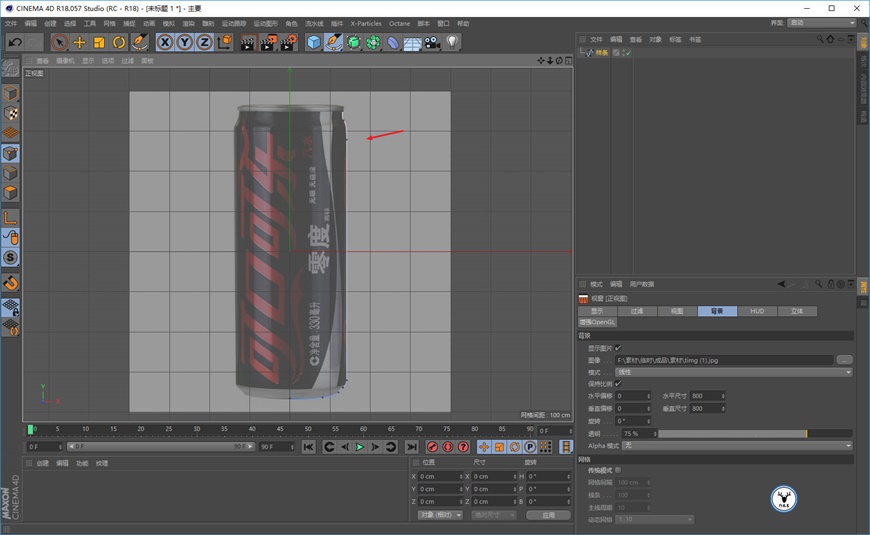Open the Octane menu
The height and width of the screenshot is (535, 870).
[x=399, y=24]
